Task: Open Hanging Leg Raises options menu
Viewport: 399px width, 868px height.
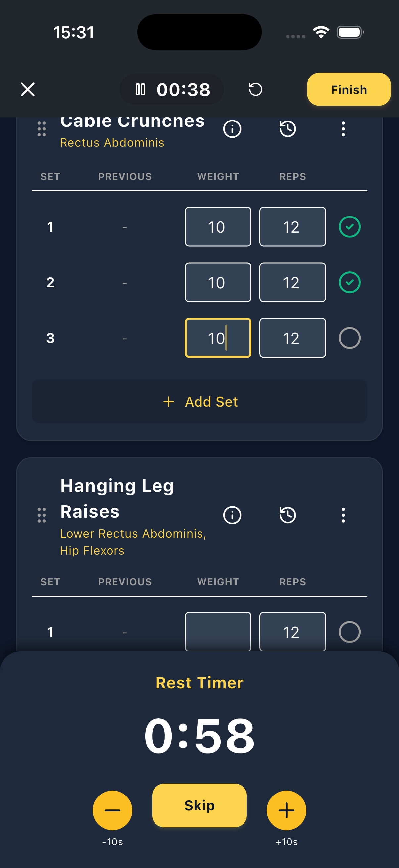Action: 343,514
